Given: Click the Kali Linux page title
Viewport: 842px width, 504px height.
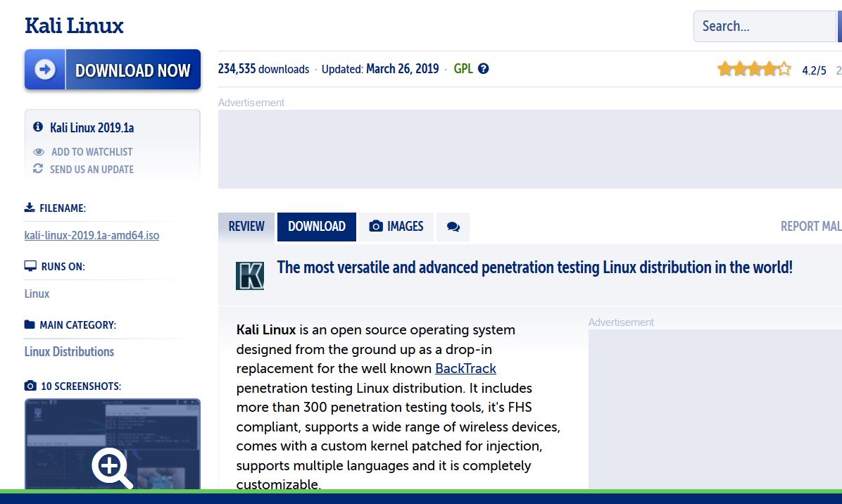Looking at the screenshot, I should [x=74, y=25].
